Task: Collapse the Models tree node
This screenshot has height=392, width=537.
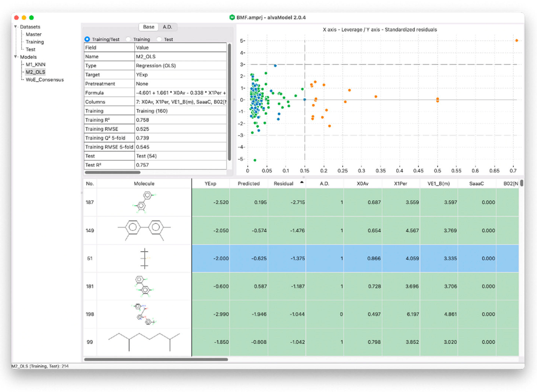Action: point(16,57)
